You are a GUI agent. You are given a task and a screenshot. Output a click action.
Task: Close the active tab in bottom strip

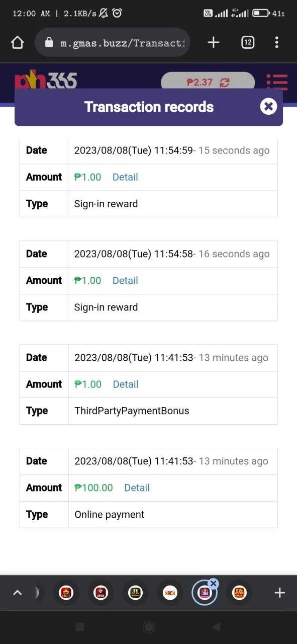pos(213,584)
